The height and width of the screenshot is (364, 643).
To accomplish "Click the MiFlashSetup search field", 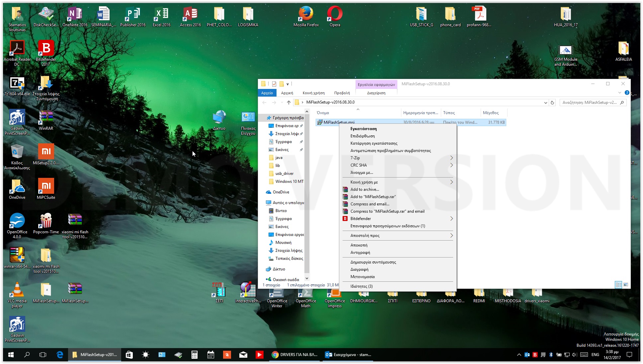I will pos(590,103).
